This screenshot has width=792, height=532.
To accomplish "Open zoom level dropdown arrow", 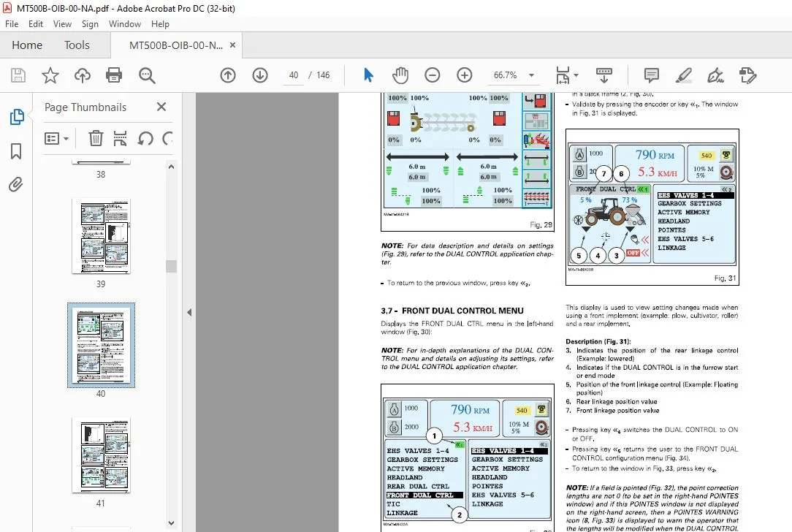I will [x=531, y=75].
